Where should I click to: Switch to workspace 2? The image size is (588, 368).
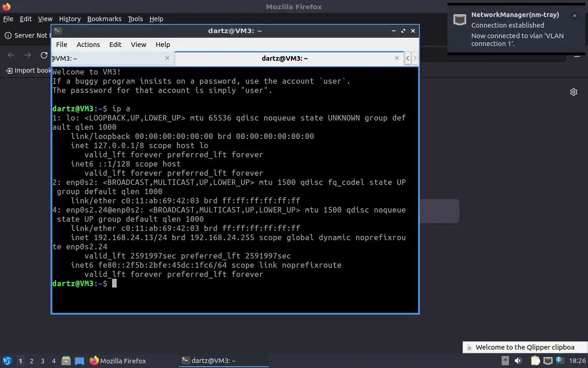pyautogui.click(x=31, y=361)
